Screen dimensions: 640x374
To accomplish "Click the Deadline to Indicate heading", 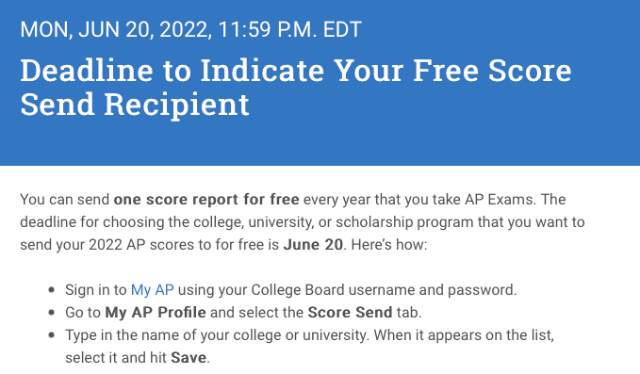I will 296,87.
